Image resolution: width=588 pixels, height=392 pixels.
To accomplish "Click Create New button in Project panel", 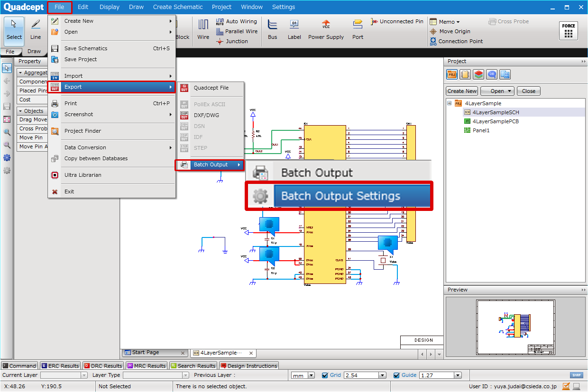I will tap(462, 91).
